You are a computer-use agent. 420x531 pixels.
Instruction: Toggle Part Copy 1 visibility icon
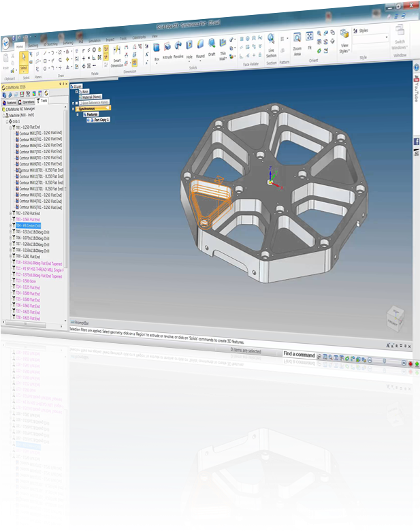[88, 120]
